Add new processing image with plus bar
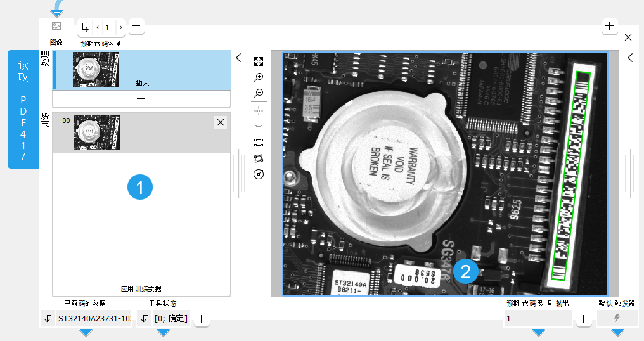Viewport: 644px width, 341px height. [141, 99]
